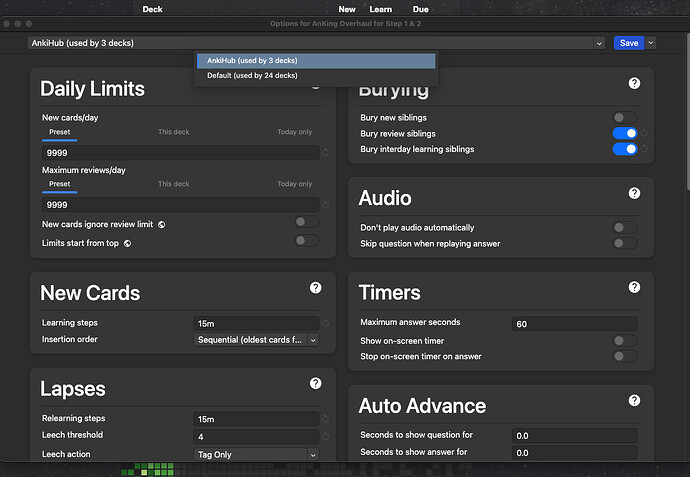Screen dimensions: 690x477
Task: Click Maximum reviews/day input field
Action: 180,205
